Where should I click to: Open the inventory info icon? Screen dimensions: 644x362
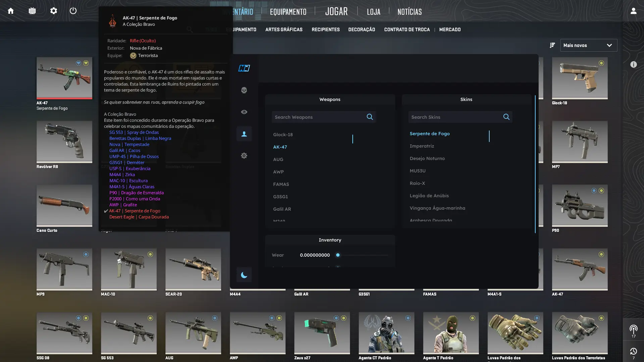tap(633, 64)
